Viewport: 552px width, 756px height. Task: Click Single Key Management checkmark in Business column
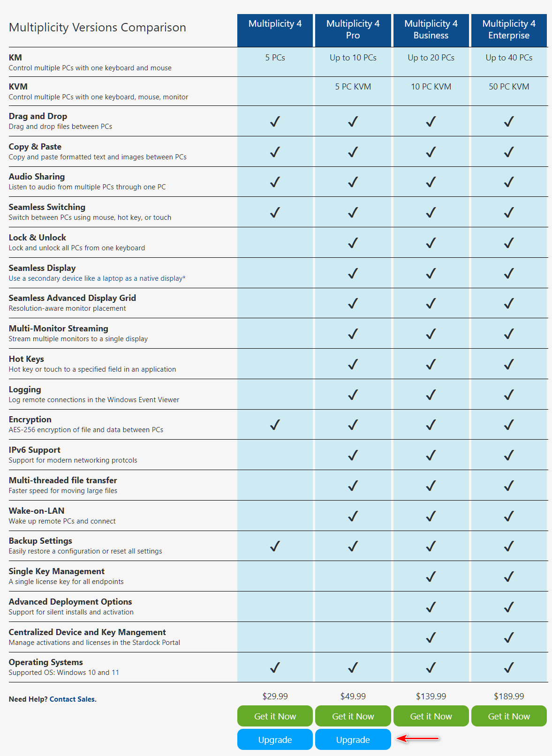(431, 576)
